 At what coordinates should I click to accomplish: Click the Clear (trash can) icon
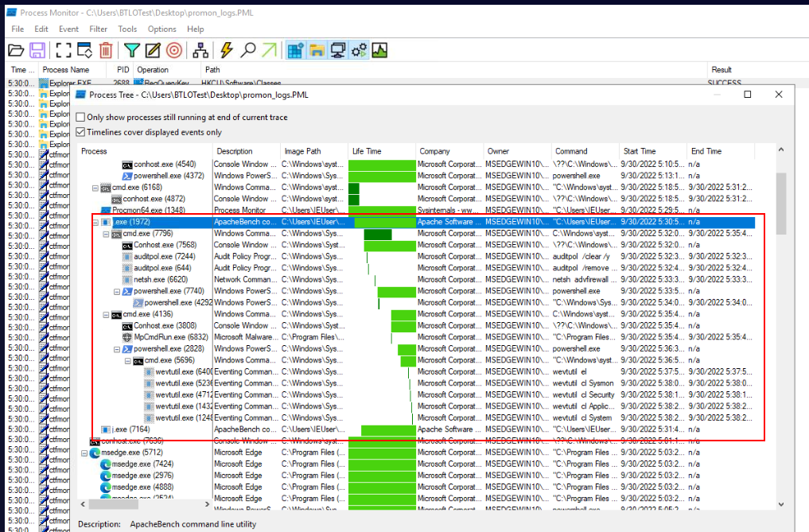106,51
